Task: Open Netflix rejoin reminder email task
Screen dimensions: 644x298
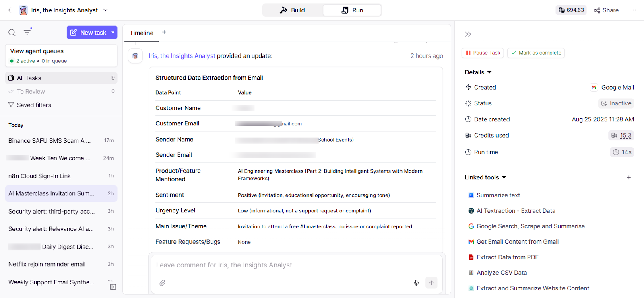Action: click(61, 264)
